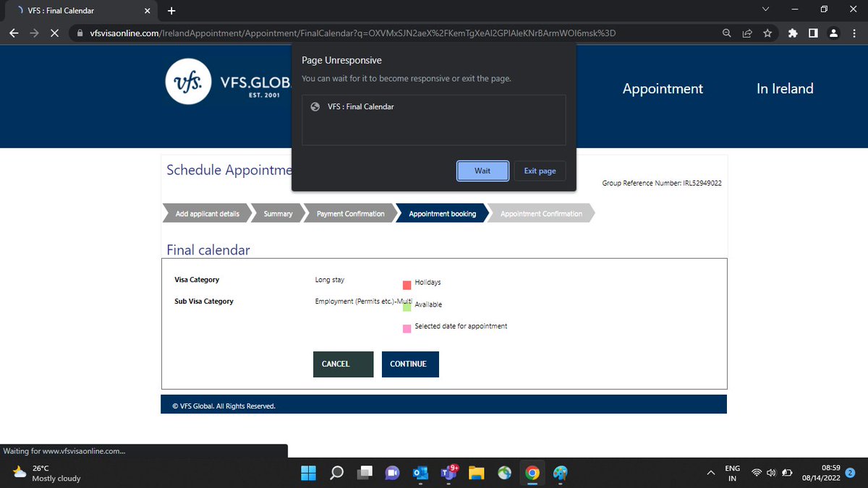Open the notification badge showing 2
Screen dimensions: 868x488
tap(851, 473)
